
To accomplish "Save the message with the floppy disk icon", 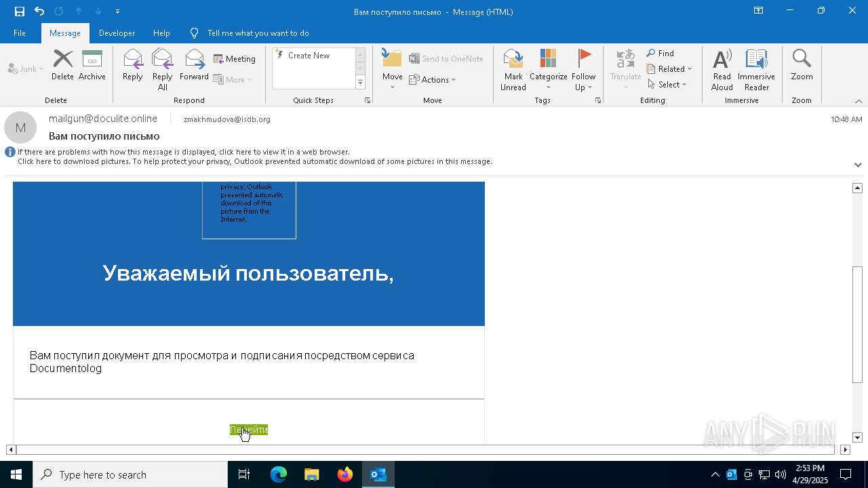I will point(20,12).
